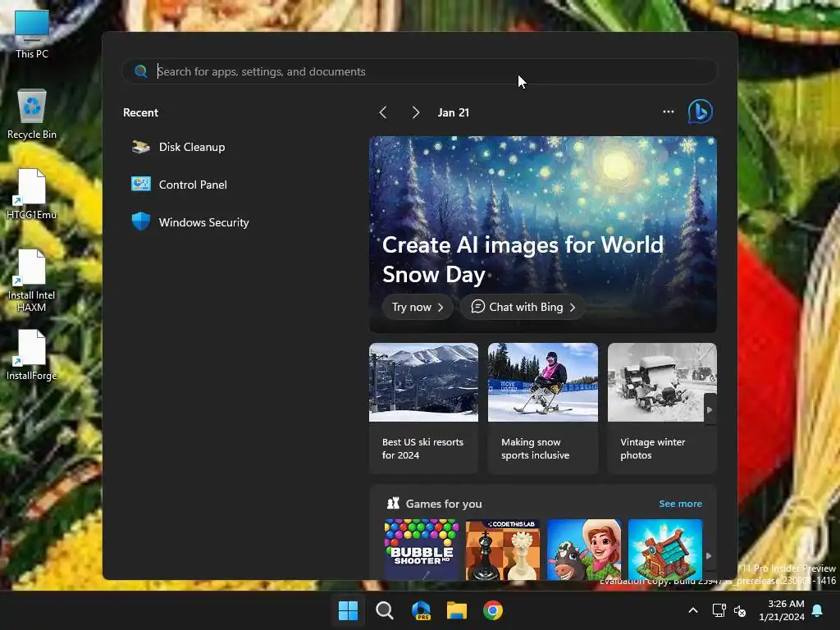840x630 pixels.
Task: Click the Try now button
Action: (x=418, y=307)
